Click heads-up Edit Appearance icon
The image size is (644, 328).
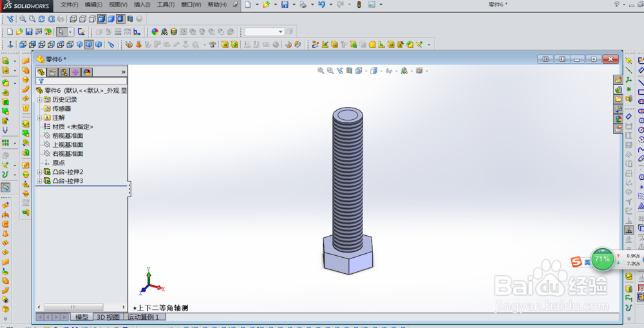pyautogui.click(x=404, y=71)
